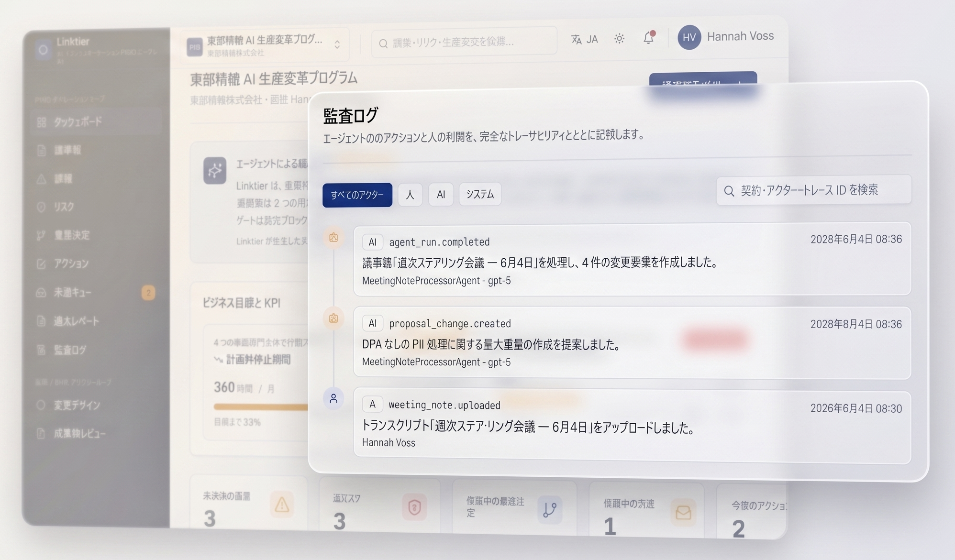The width and height of the screenshot is (955, 560).
Task: Expand the program selector chevrons
Action: pyautogui.click(x=337, y=44)
